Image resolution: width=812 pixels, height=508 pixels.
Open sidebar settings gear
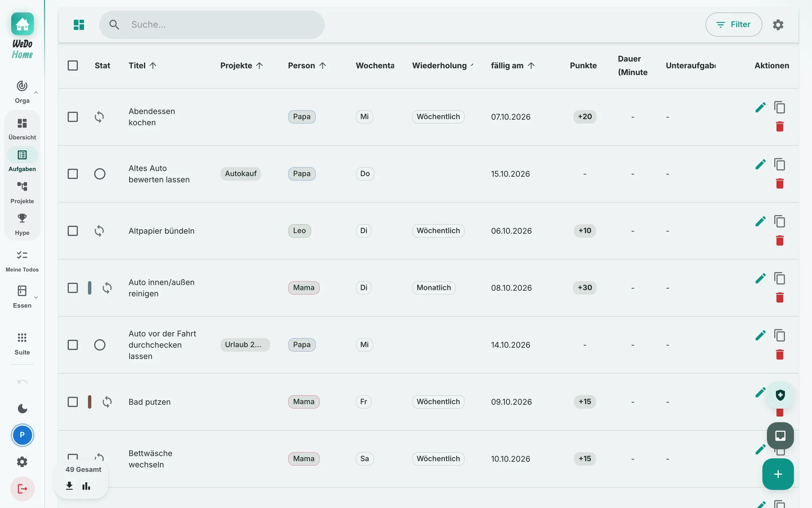point(22,462)
